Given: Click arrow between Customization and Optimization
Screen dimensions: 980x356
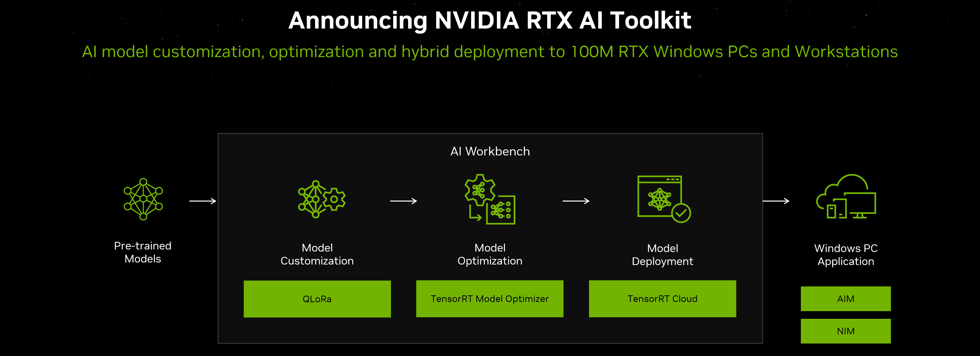Looking at the screenshot, I should (x=404, y=201).
